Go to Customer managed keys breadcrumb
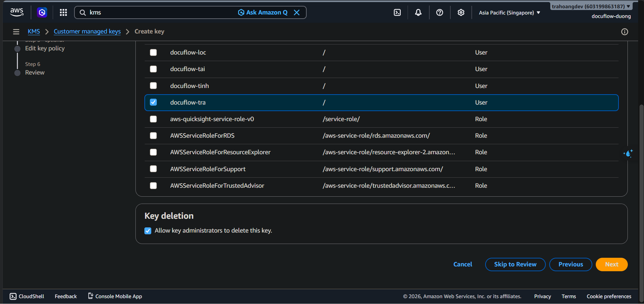This screenshot has width=644, height=304. 87,31
